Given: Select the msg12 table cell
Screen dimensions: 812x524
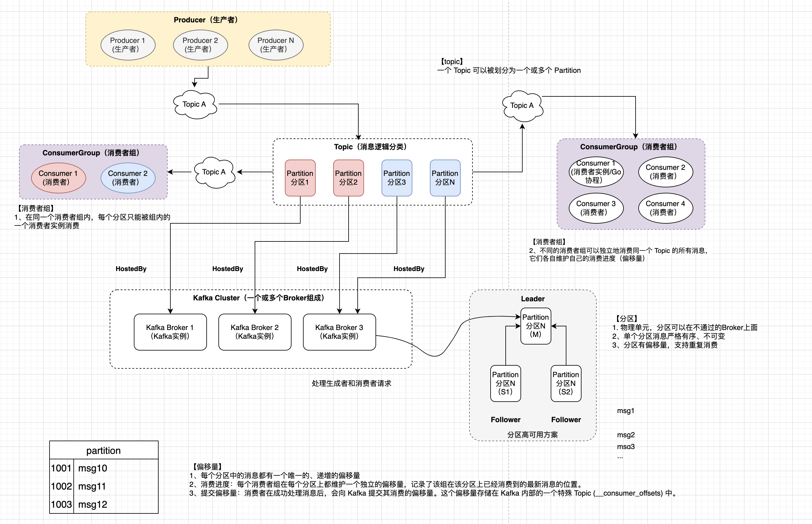Looking at the screenshot, I should pos(116,504).
